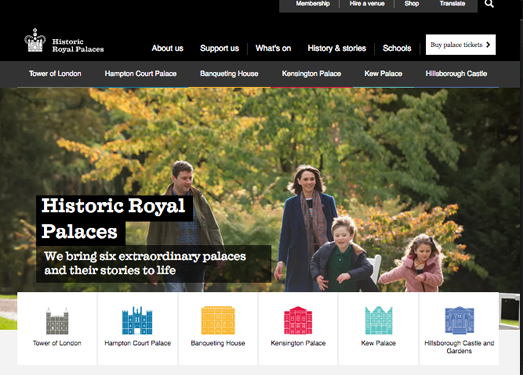Image resolution: width=523 pixels, height=375 pixels.
Task: Click Banqueting House card label
Action: (218, 343)
